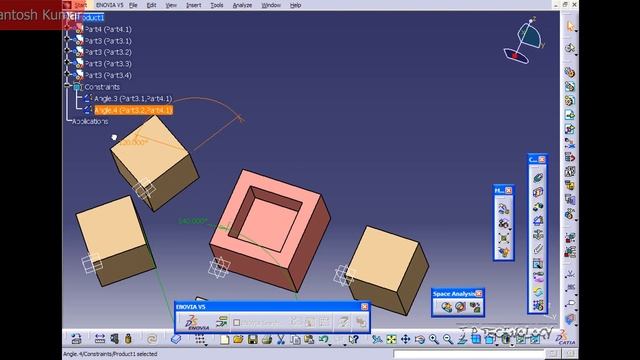This screenshot has width=640, height=360.
Task: Open the Start menu
Action: 80,5
